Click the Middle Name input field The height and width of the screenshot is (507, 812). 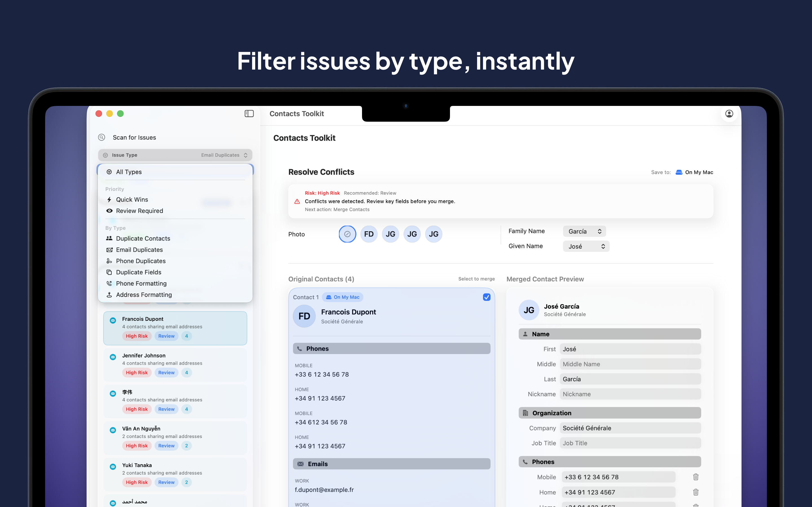tap(630, 364)
